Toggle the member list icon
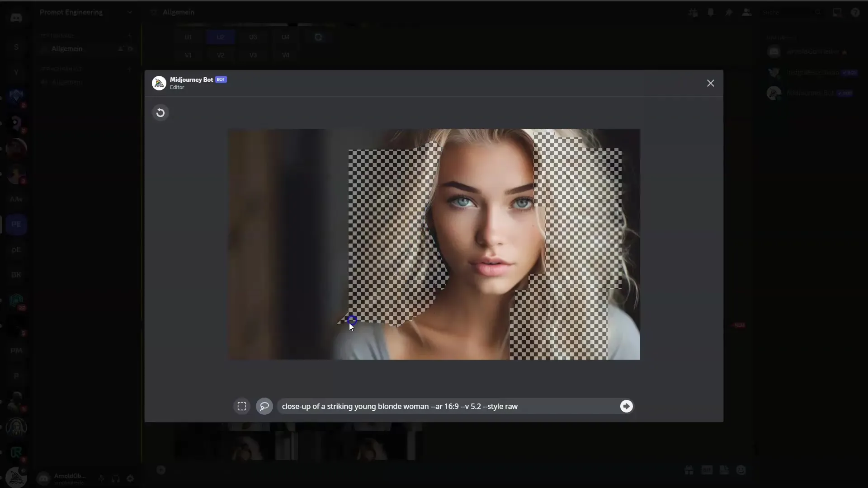Viewport: 868px width, 488px height. (747, 13)
